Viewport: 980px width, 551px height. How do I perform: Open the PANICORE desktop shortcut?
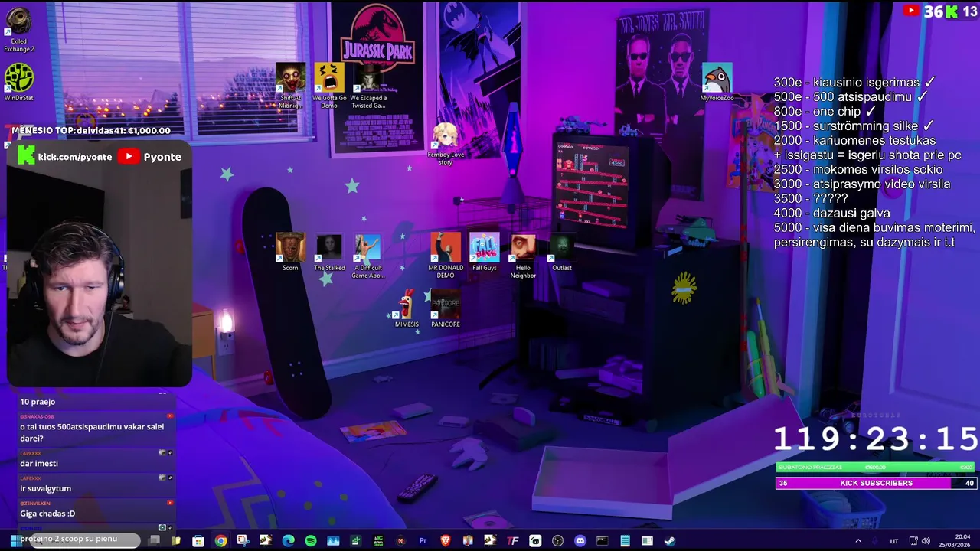pos(446,309)
